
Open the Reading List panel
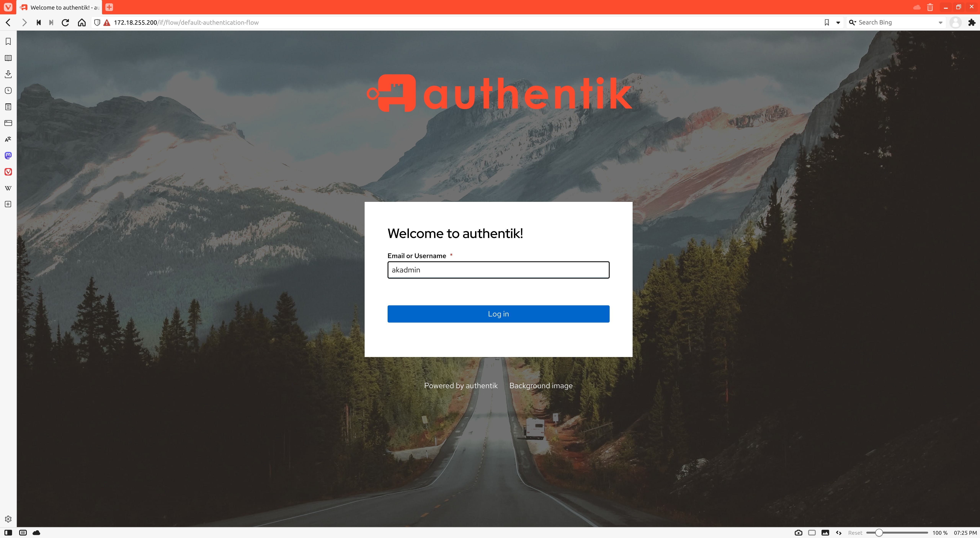click(8, 58)
